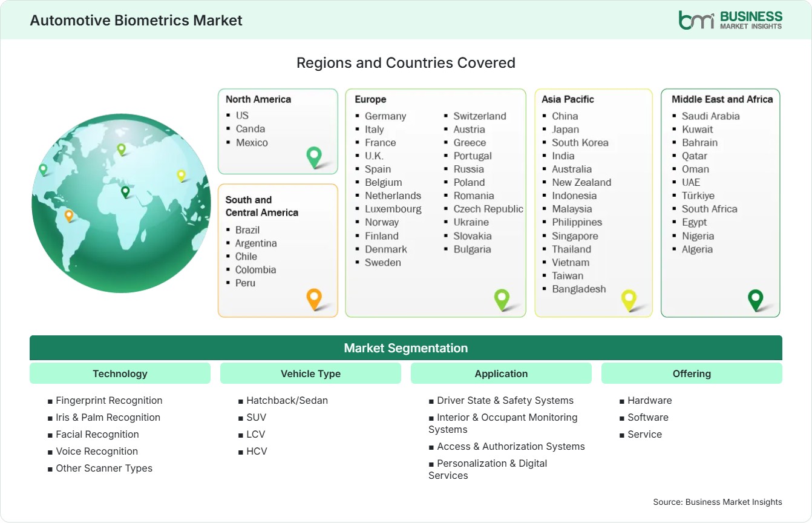Viewport: 812px width, 523px height.
Task: Click the Source: Business Market Insights text
Action: [718, 502]
